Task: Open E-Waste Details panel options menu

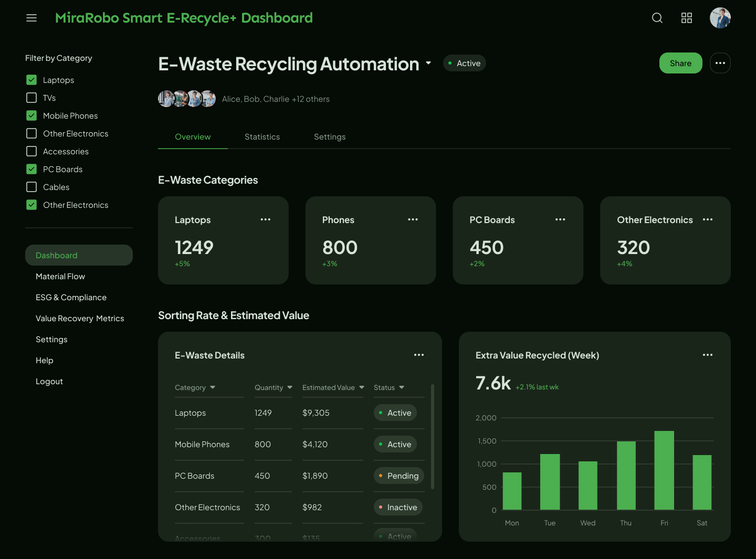Action: [418, 355]
